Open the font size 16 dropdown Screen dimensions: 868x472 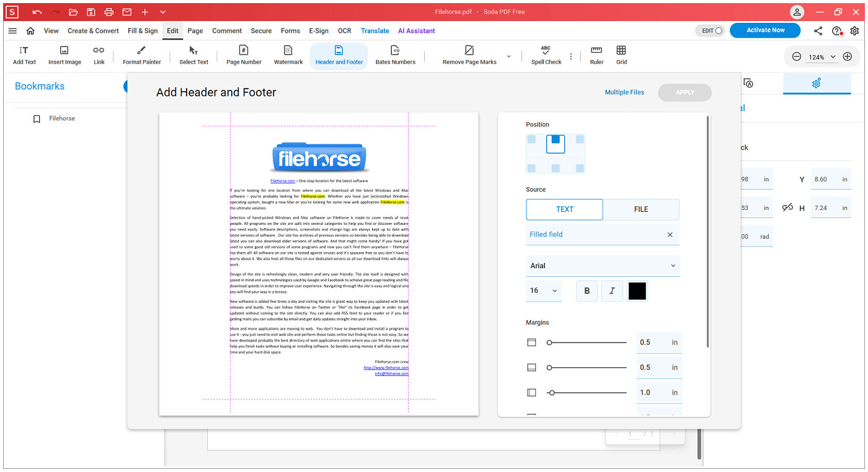[544, 291]
